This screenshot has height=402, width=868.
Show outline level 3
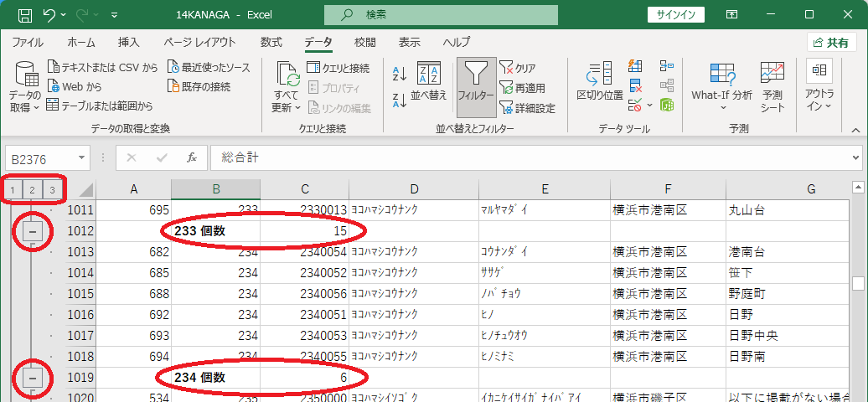52,190
